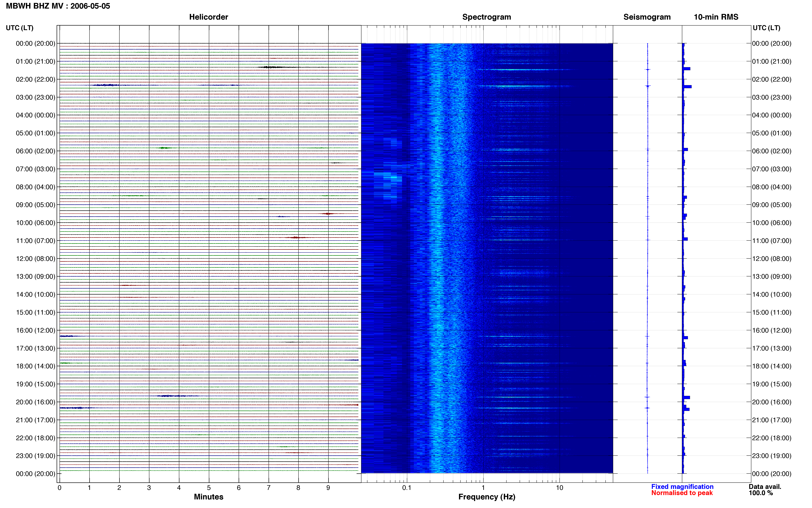Click the RMS bar peak just after 01:00
Screen dimensions: 812x508
point(686,69)
